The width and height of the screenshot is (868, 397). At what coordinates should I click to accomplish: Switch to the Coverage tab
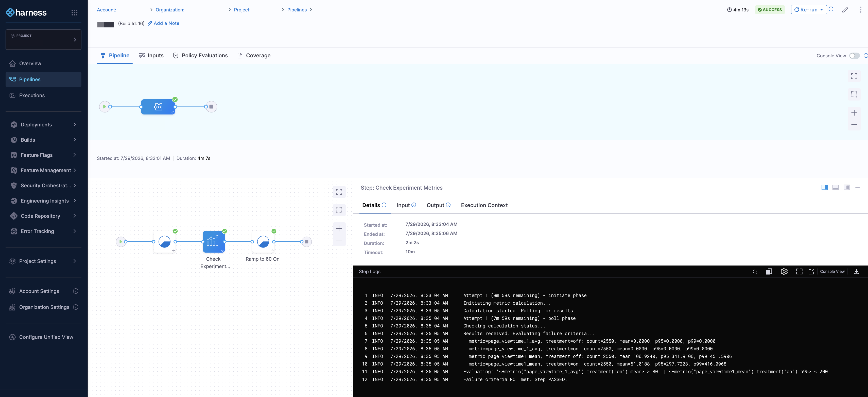(x=254, y=56)
